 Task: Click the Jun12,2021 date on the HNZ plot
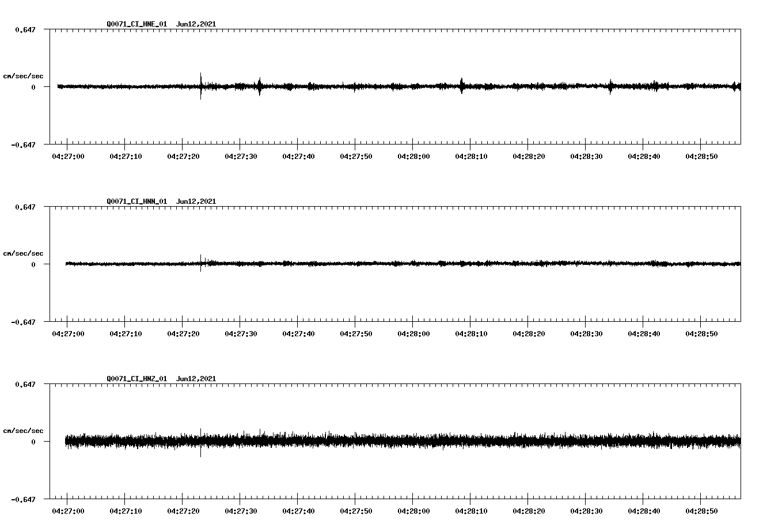(x=196, y=379)
